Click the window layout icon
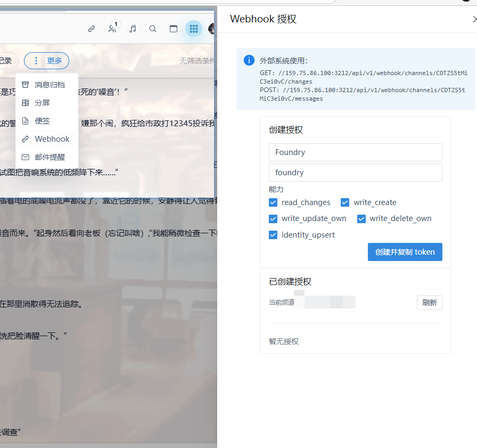Viewport: 477px width, 448px height. [174, 29]
